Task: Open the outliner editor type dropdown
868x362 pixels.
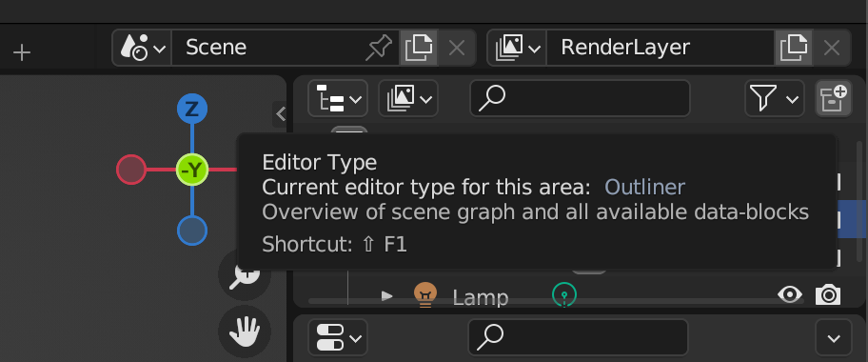Action: click(338, 99)
